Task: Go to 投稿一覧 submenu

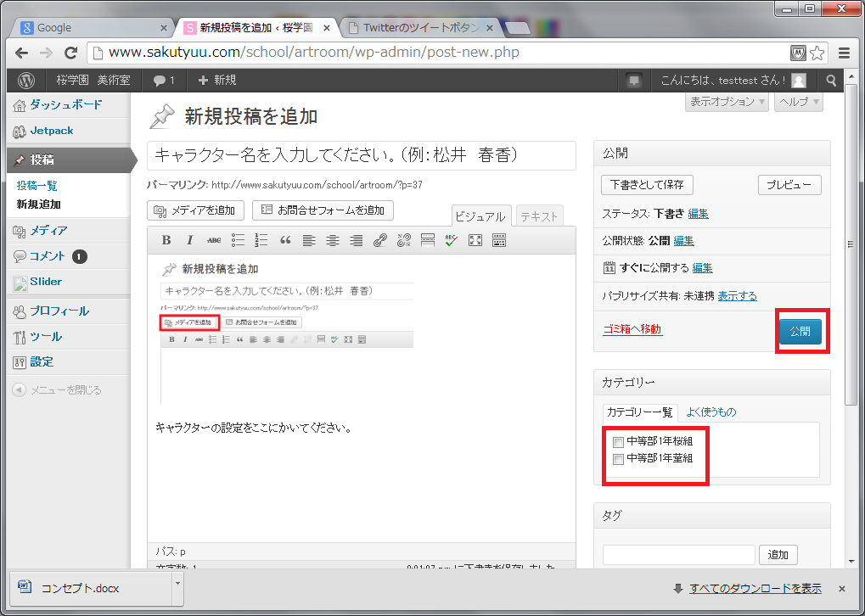Action: click(37, 186)
